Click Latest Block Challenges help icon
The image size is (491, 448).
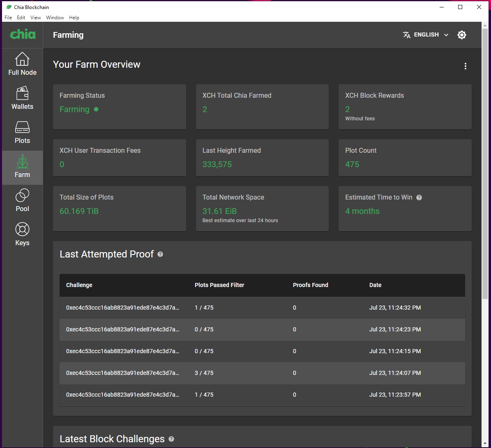pyautogui.click(x=171, y=439)
